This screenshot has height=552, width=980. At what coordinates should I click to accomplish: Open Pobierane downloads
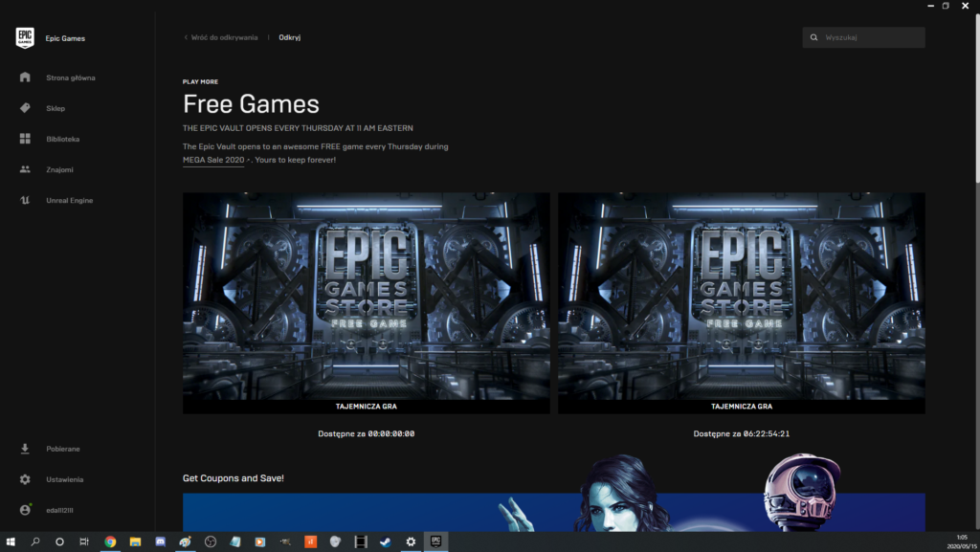point(63,449)
